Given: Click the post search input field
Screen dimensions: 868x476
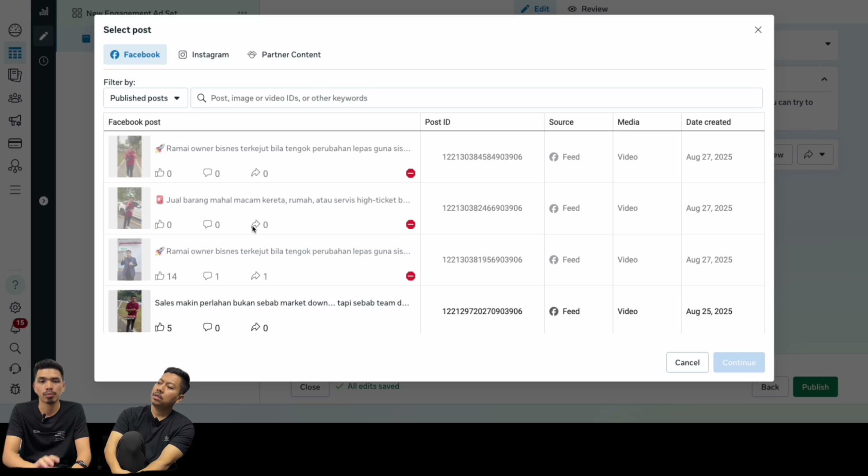Looking at the screenshot, I should coord(476,98).
